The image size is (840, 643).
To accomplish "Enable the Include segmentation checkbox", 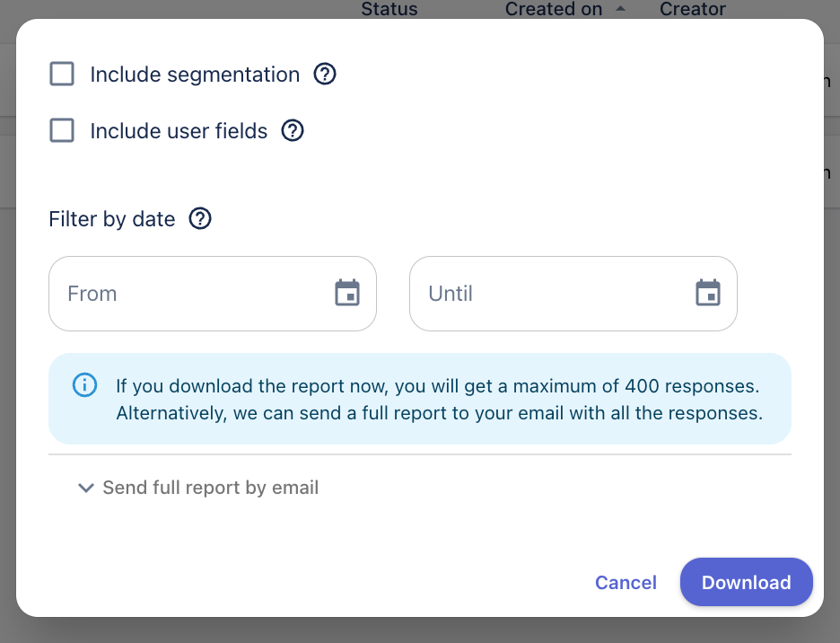I will pyautogui.click(x=62, y=75).
